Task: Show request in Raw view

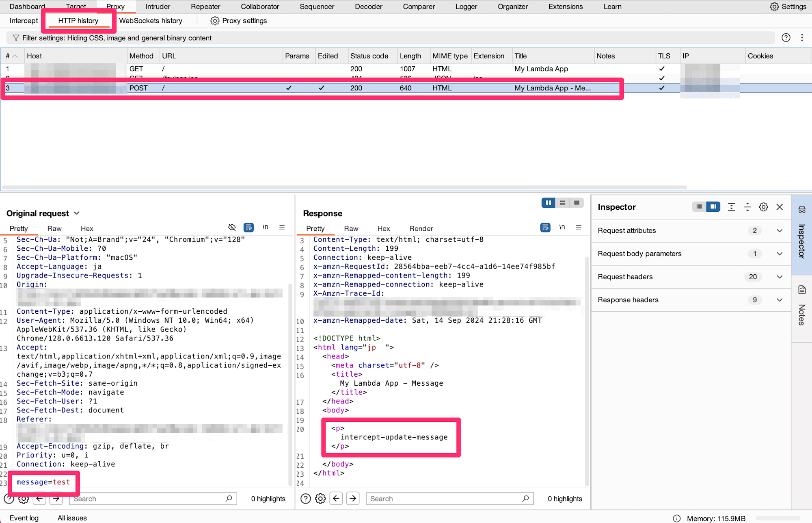Action: (x=54, y=228)
